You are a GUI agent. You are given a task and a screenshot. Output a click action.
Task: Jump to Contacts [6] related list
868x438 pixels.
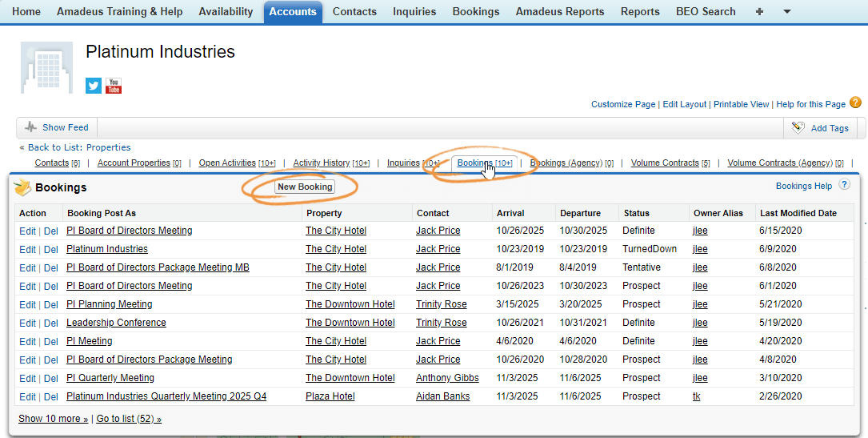tap(58, 163)
